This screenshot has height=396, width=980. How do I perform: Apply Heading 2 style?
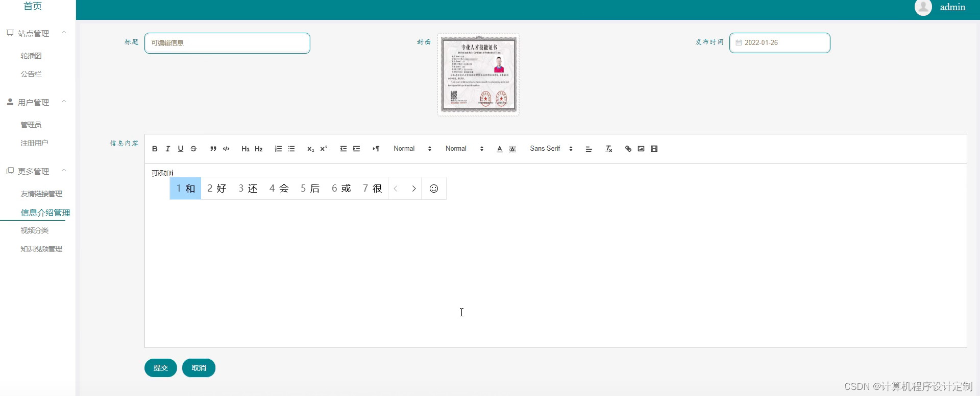click(259, 149)
